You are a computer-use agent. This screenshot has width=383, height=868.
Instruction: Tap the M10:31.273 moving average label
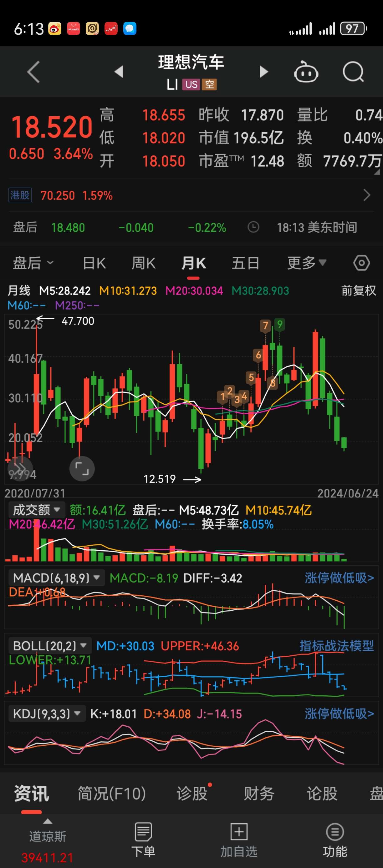128,290
